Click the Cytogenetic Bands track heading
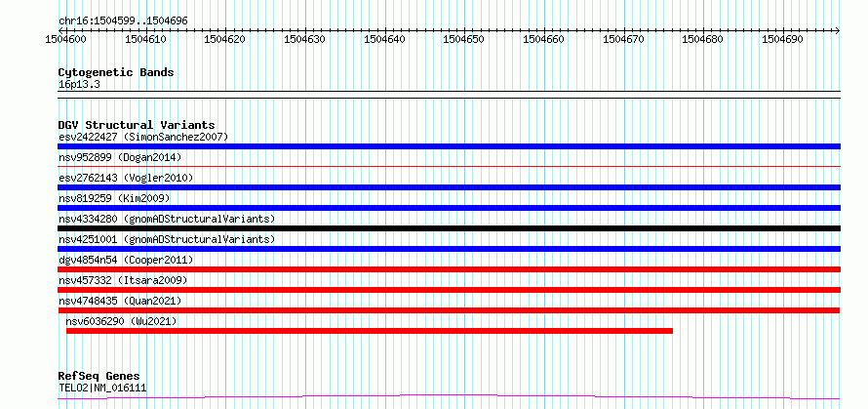868x409 pixels. 116,72
